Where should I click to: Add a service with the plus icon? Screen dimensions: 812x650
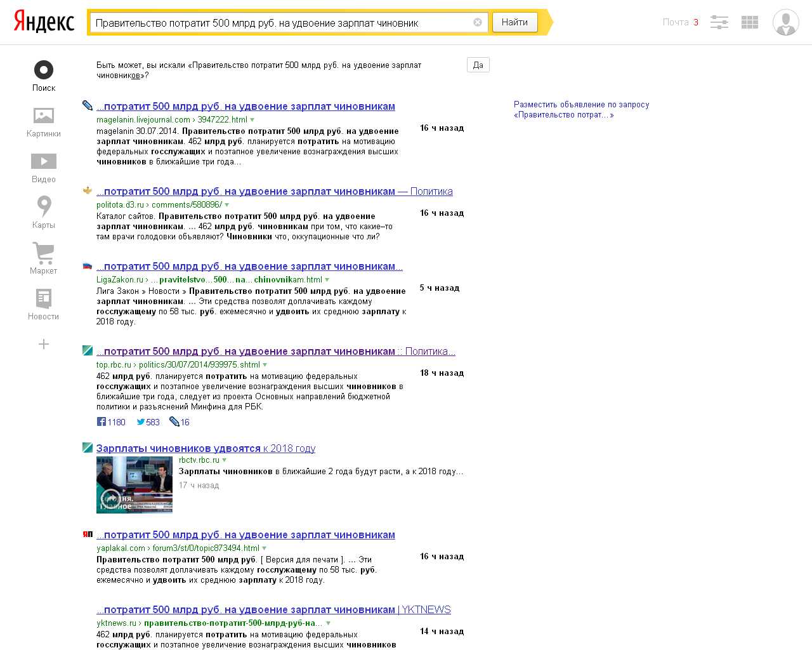pyautogui.click(x=44, y=344)
